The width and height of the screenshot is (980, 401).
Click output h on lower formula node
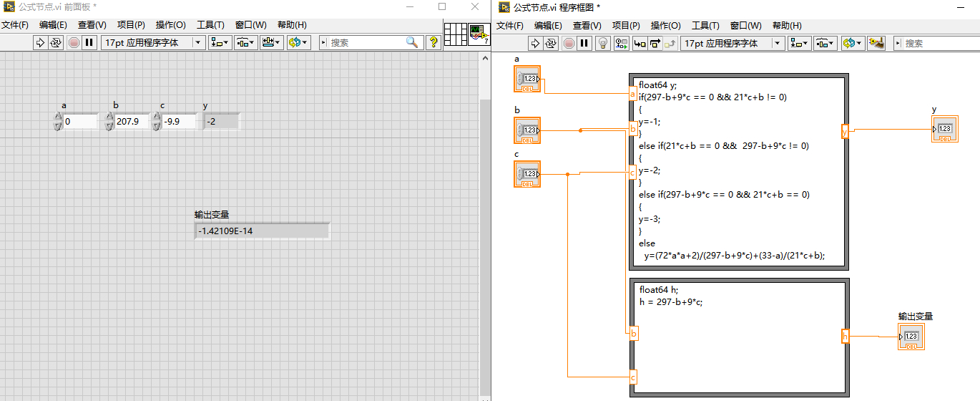point(845,336)
